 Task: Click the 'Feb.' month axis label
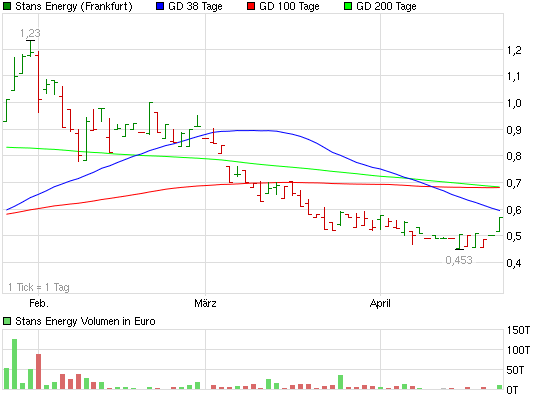point(39,303)
